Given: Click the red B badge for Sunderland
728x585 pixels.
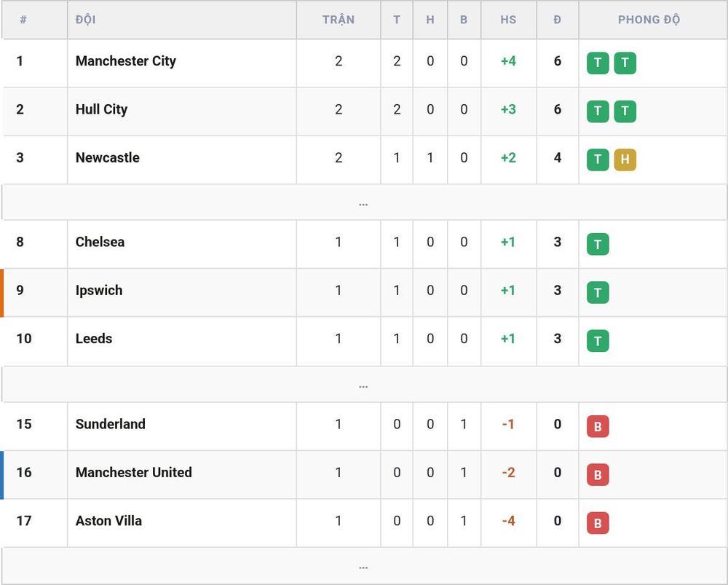Looking at the screenshot, I should point(598,426).
